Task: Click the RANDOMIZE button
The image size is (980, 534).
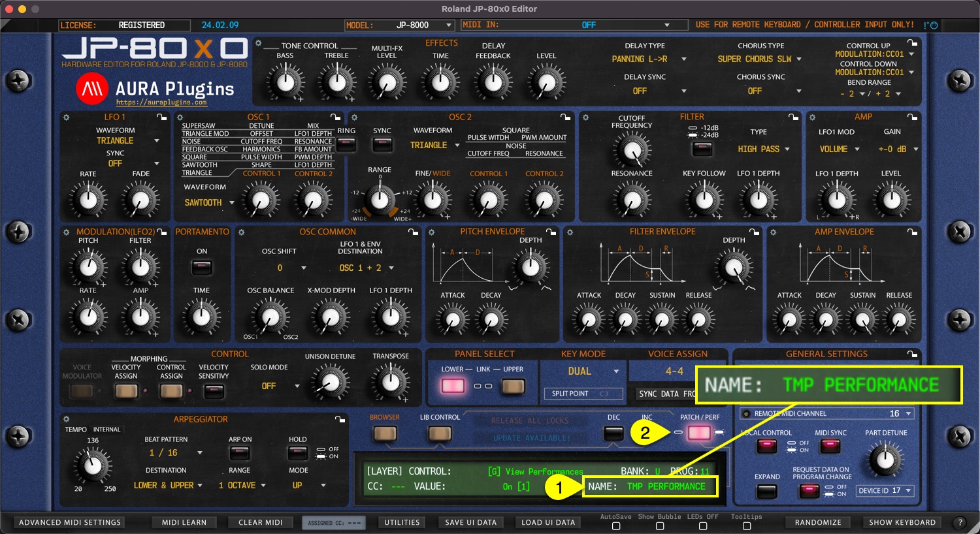Action: click(818, 522)
